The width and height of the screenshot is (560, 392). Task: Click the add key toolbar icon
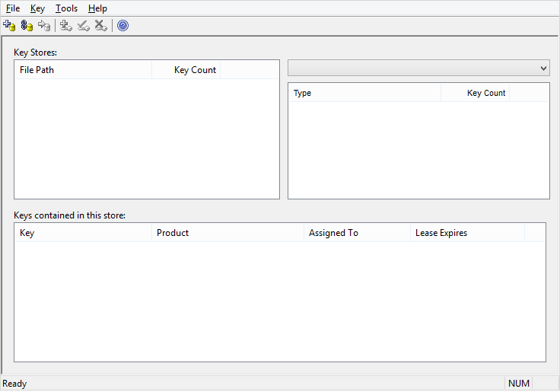pos(66,26)
